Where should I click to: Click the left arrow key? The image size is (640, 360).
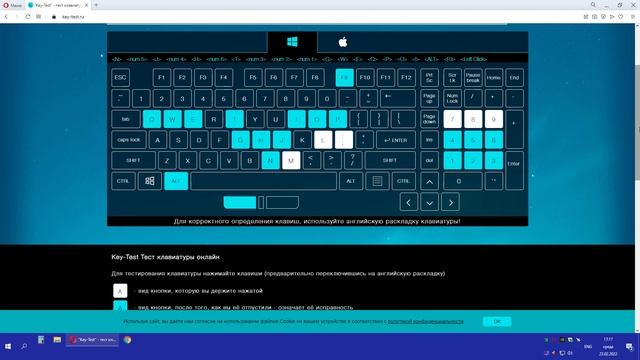409,202
